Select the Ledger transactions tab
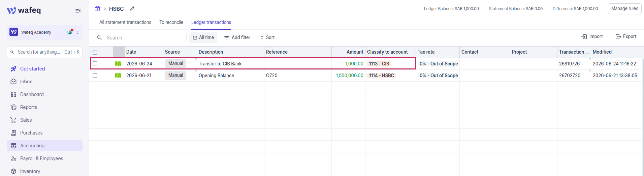The width and height of the screenshot is (644, 176). (211, 22)
